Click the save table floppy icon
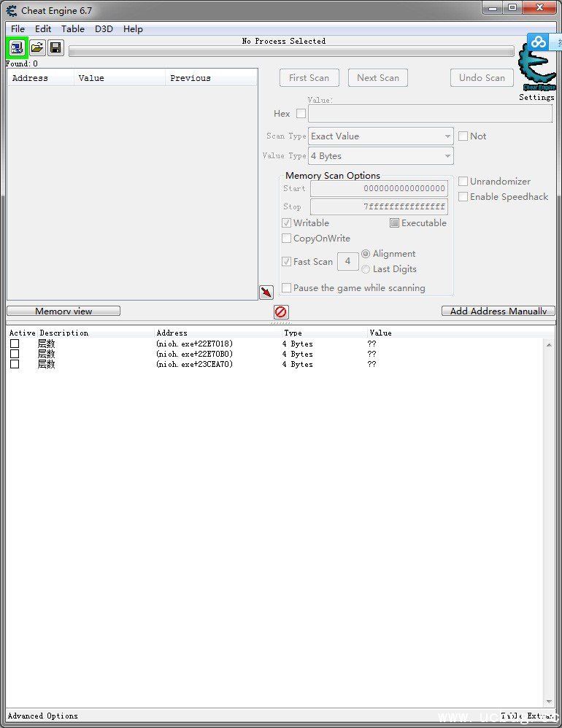The height and width of the screenshot is (728, 562). [x=55, y=48]
